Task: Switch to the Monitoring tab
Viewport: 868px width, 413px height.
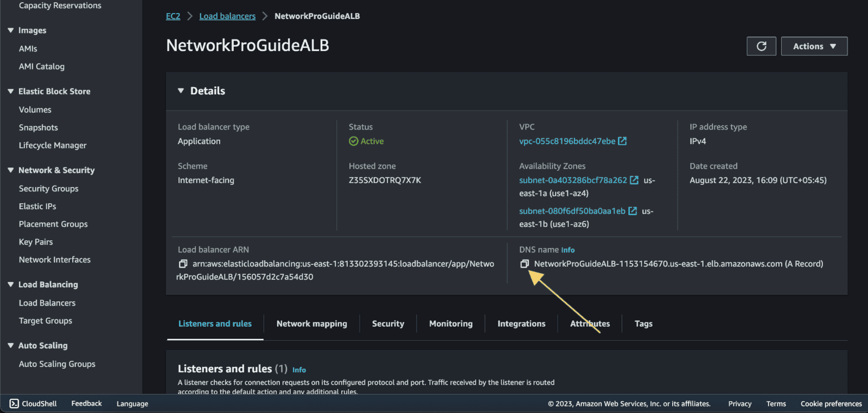Action: click(450, 324)
